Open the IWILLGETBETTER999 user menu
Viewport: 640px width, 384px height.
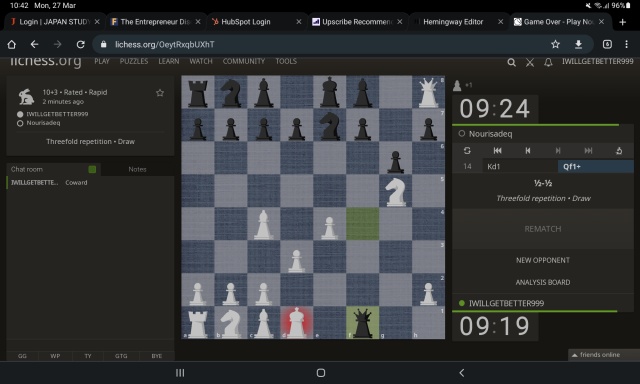click(x=598, y=61)
